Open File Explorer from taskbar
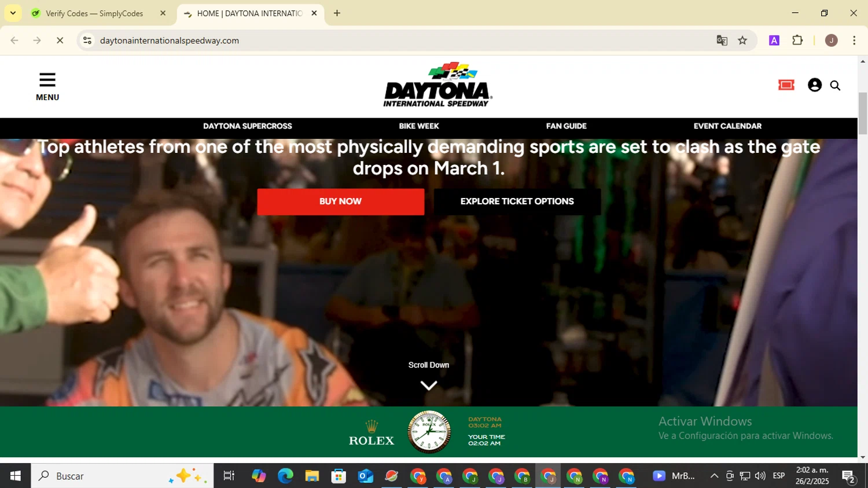The image size is (868, 488). tap(312, 476)
